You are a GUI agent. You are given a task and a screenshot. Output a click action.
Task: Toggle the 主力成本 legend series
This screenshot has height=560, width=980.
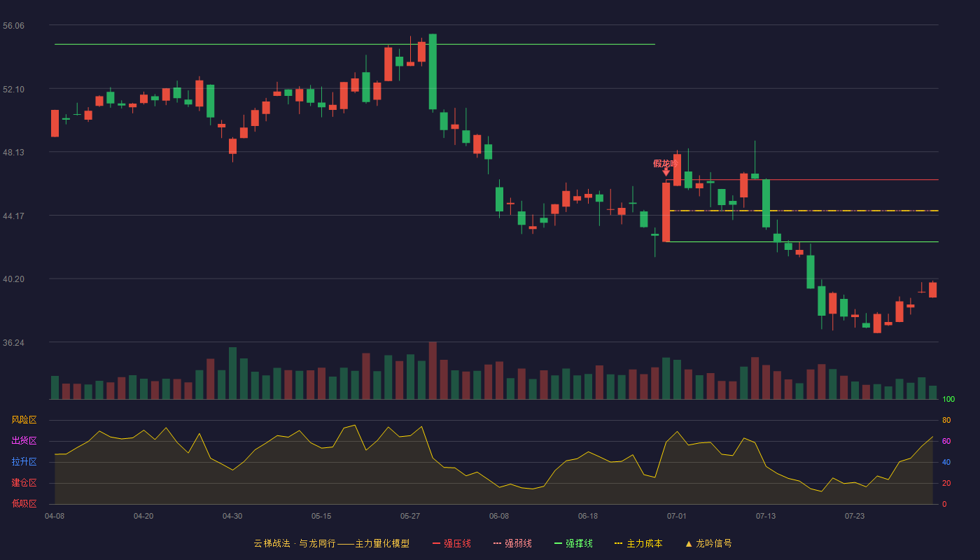click(638, 543)
